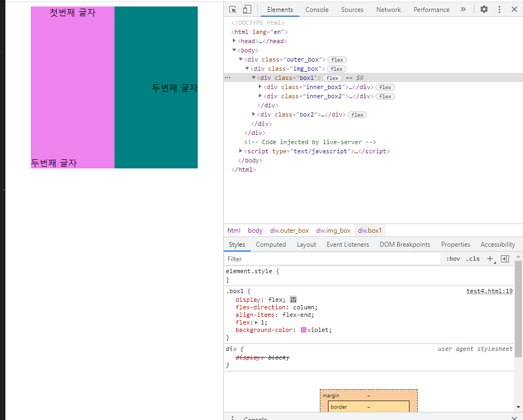Click the div.box1 breadcrumb

[x=370, y=231]
